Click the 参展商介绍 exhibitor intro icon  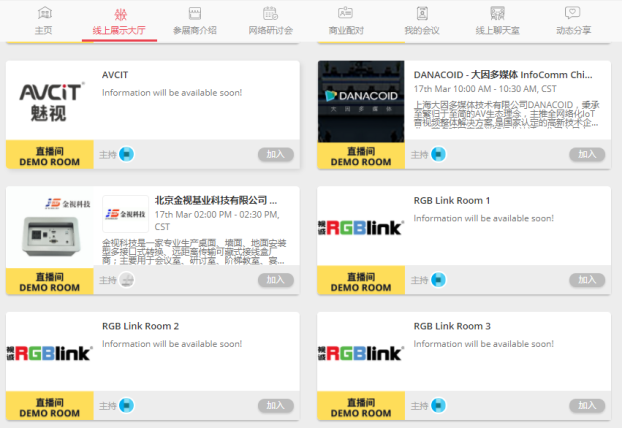pos(195,14)
